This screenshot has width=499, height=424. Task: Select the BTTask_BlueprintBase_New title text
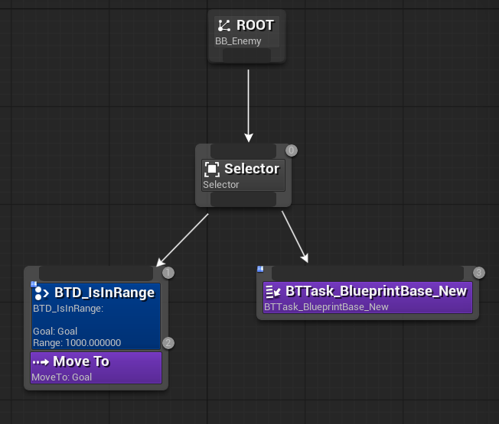click(x=376, y=291)
